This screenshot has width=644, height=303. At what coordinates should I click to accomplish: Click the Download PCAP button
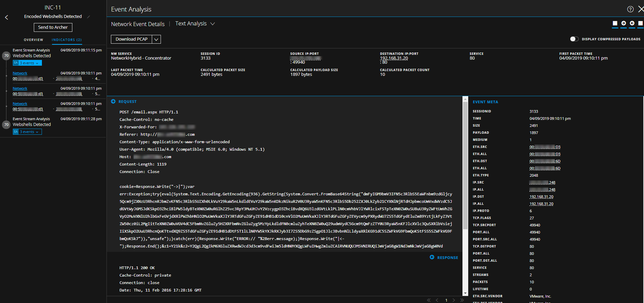point(132,39)
